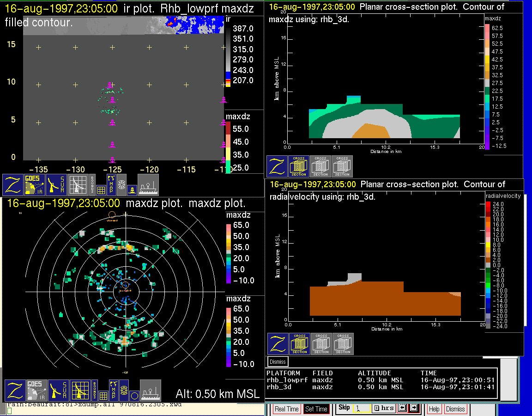Select highlighted CROSS SECTION icon under maxdz contour
532x416 pixels.
point(299,166)
